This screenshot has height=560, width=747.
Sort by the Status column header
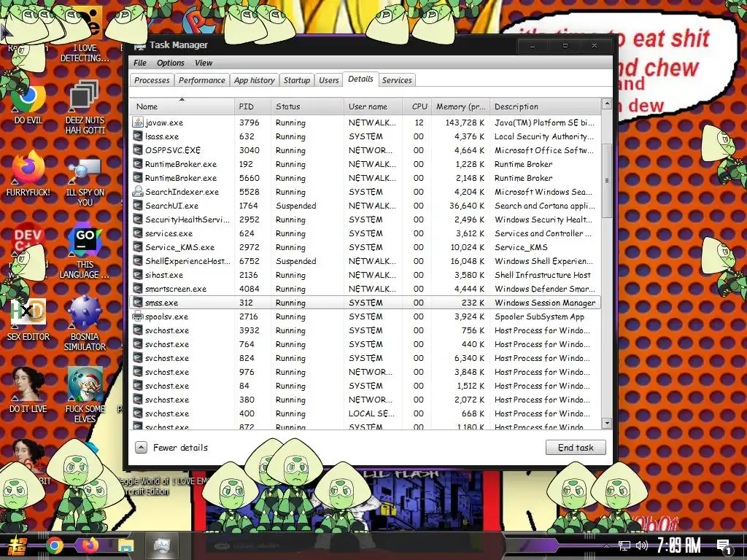tap(307, 106)
